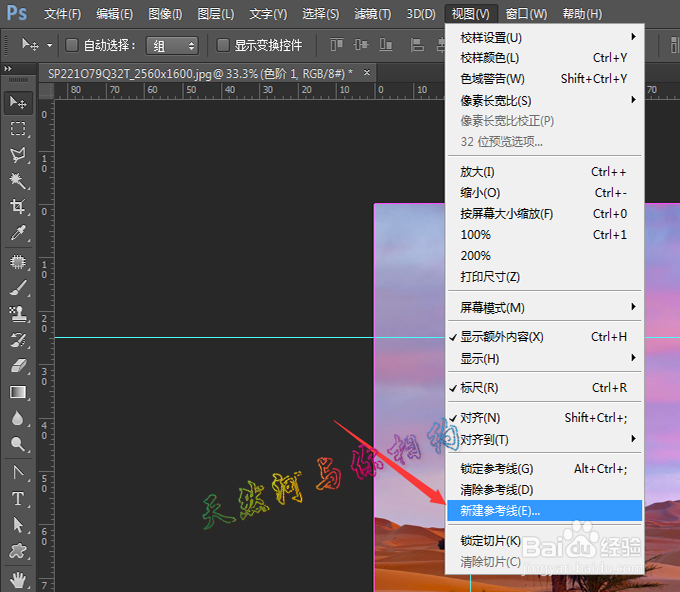
Task: Select the Custom Shape tool
Action: pyautogui.click(x=18, y=551)
